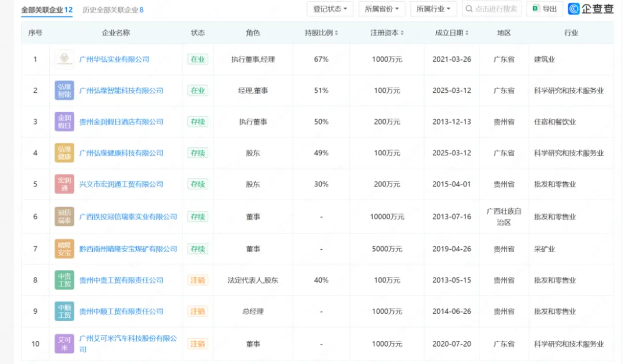Click the 金润假日 company logo icon

[64, 122]
